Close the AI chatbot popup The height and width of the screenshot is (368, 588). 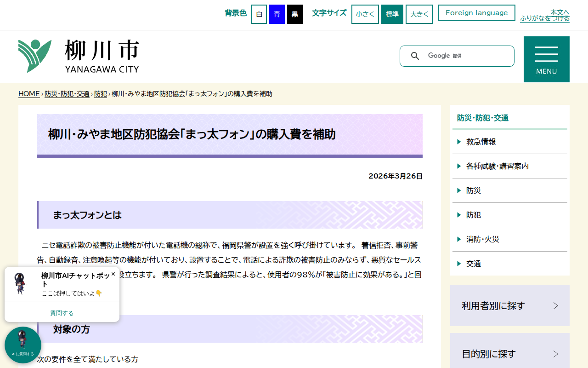coord(113,274)
